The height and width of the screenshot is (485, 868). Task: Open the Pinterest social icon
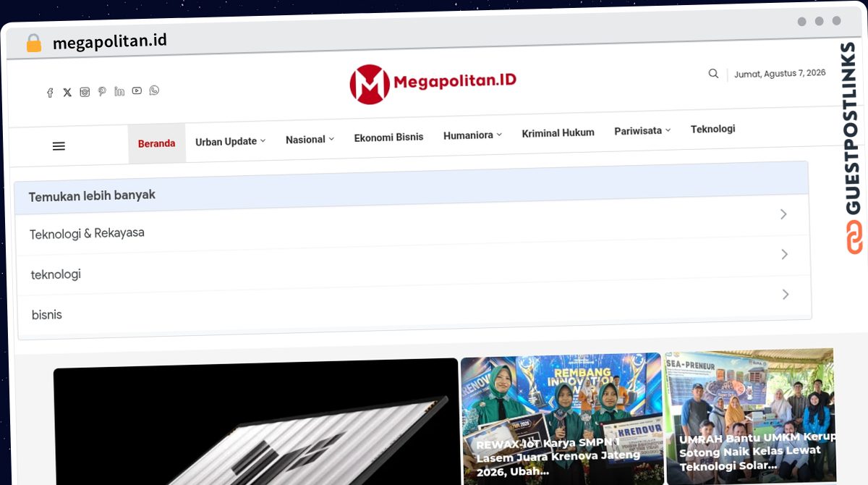coord(102,91)
